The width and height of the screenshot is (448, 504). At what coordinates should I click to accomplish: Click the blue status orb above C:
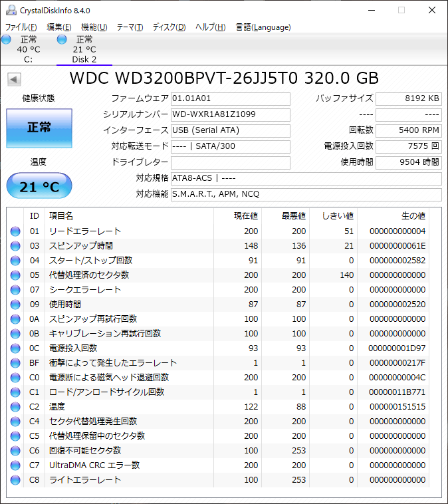pos(6,39)
